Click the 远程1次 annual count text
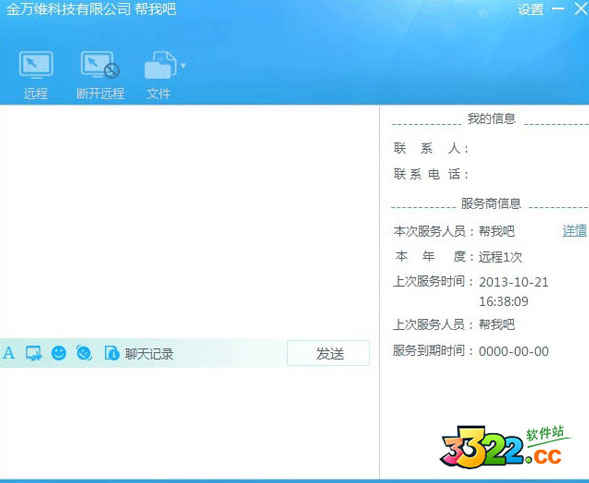The height and width of the screenshot is (483, 589). (500, 257)
